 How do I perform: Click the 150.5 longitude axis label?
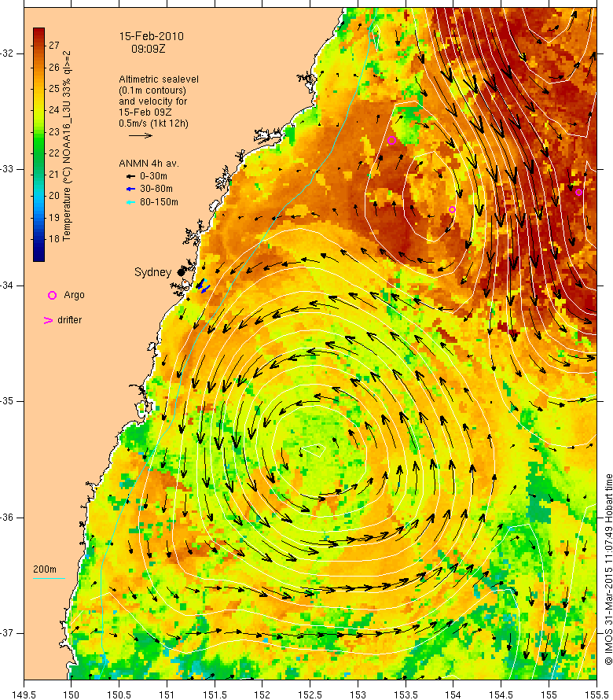click(119, 694)
